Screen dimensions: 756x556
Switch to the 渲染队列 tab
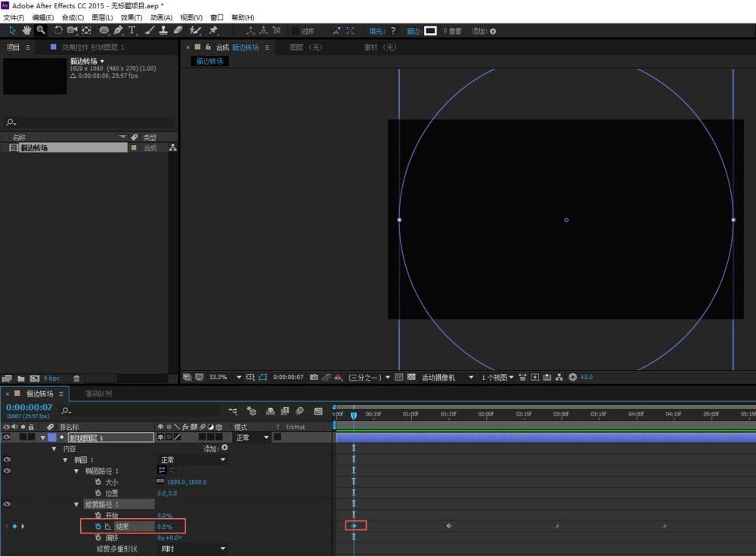point(98,394)
